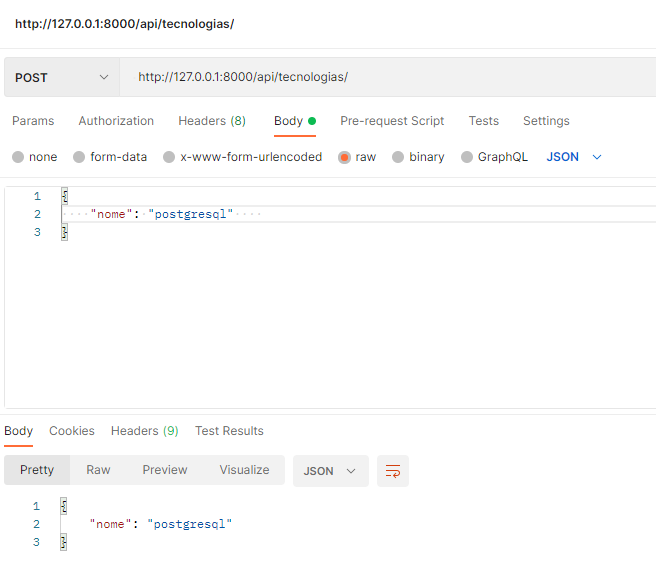656x572 pixels.
Task: Click the closing brace in response body
Action: click(x=64, y=542)
